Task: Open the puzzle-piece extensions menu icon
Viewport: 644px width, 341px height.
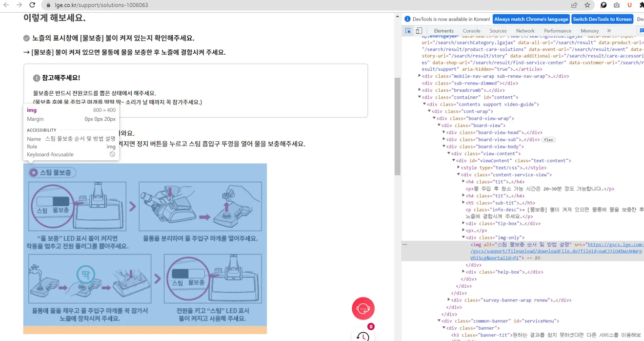Action: pos(641,5)
